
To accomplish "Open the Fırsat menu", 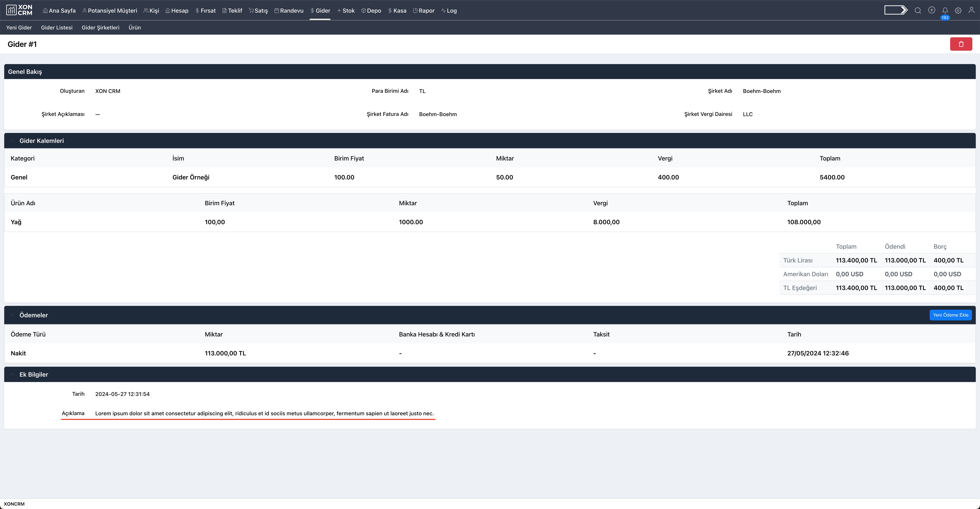I will pos(205,11).
